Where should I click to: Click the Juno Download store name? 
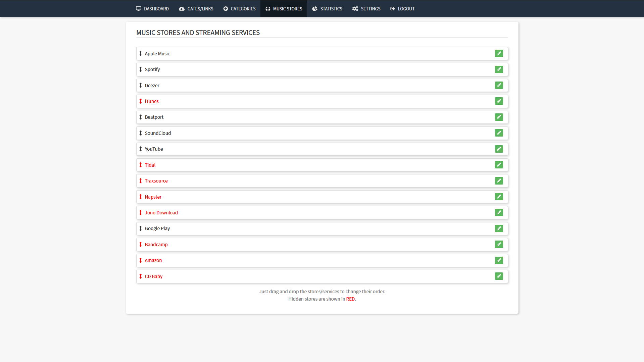(161, 213)
